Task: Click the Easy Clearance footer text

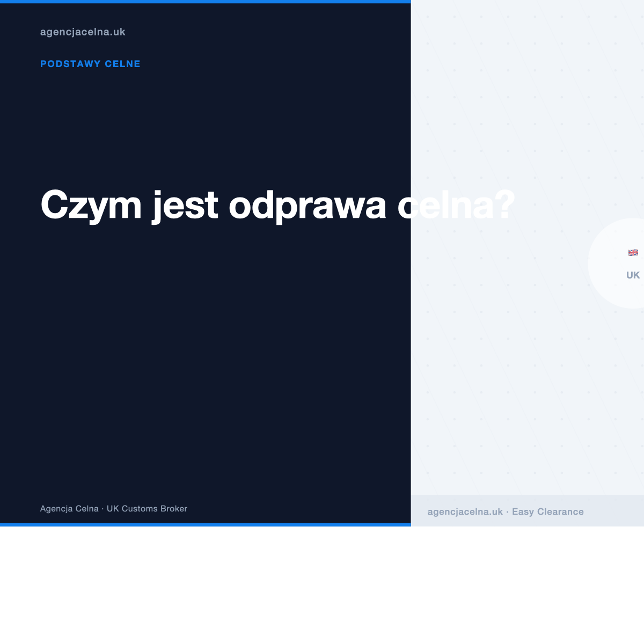Action: pyautogui.click(x=547, y=512)
